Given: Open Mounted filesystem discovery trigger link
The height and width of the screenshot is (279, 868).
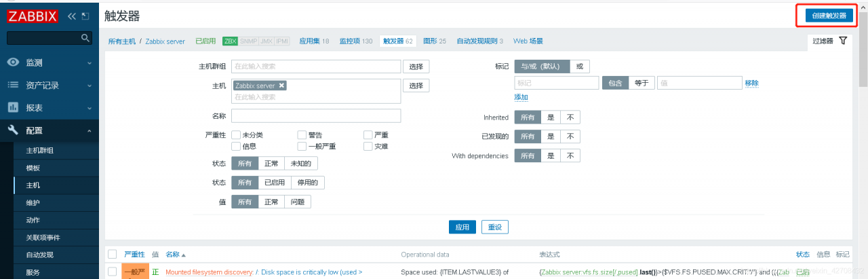Looking at the screenshot, I should (x=209, y=272).
